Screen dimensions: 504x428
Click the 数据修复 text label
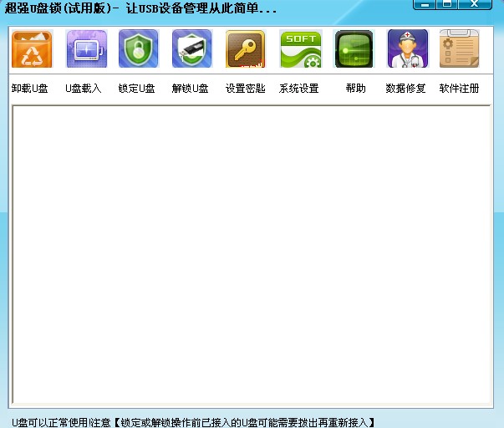[x=405, y=88]
